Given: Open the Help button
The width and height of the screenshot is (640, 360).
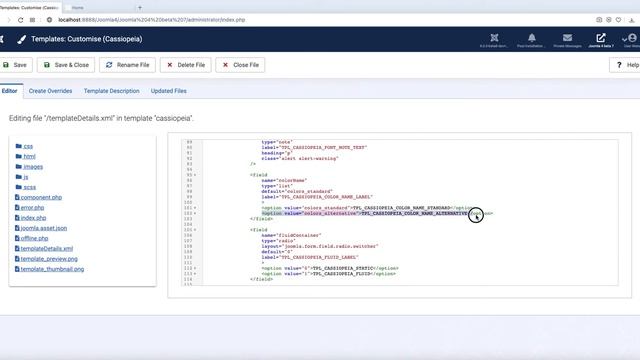Looking at the screenshot, I should [x=625, y=65].
